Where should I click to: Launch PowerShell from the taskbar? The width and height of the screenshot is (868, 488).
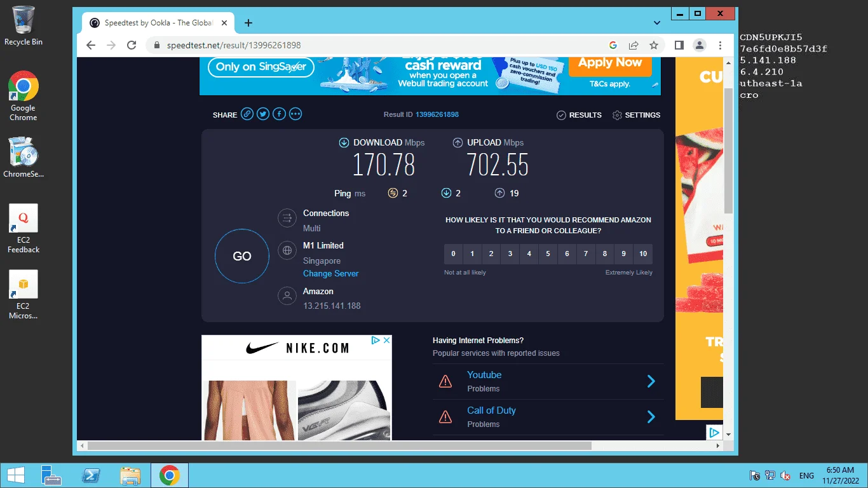pyautogui.click(x=91, y=475)
